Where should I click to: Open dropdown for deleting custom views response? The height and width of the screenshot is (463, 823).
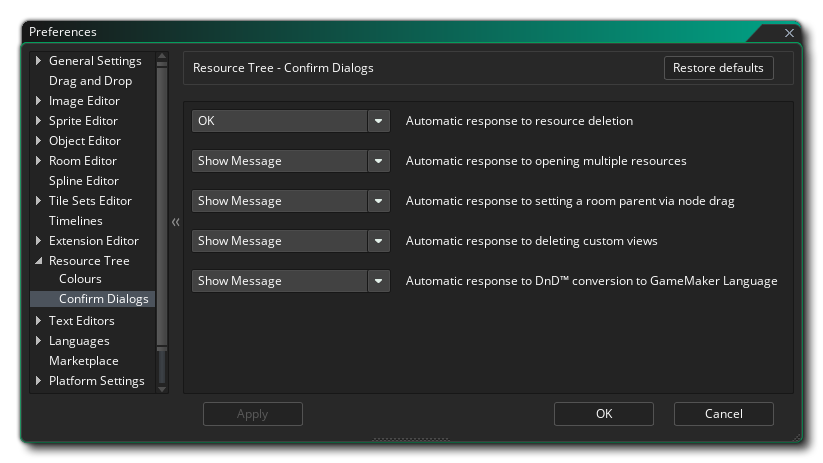(x=379, y=241)
